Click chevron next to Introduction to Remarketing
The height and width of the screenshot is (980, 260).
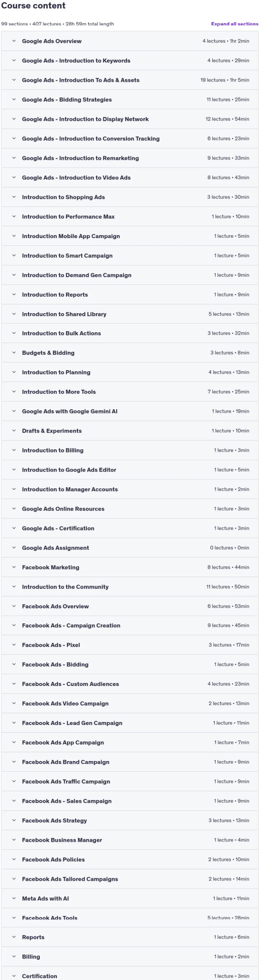coord(14,158)
